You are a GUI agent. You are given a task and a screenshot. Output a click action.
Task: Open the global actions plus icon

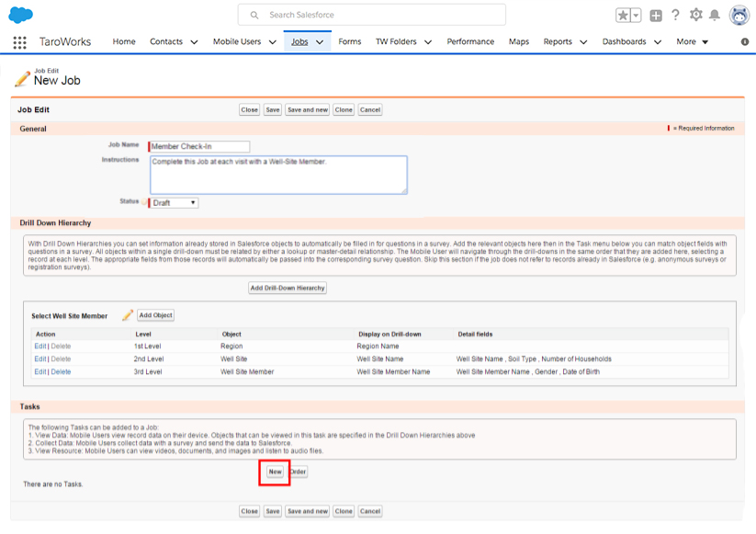[655, 16]
